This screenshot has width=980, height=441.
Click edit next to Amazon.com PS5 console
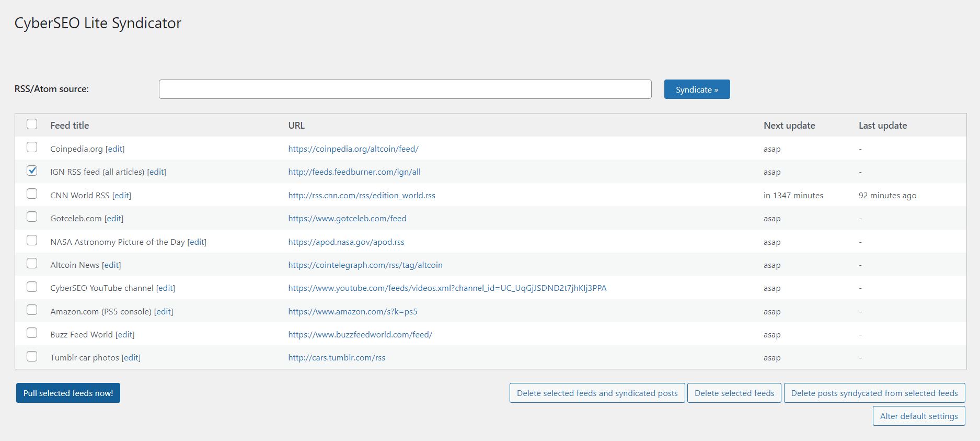pyautogui.click(x=164, y=311)
